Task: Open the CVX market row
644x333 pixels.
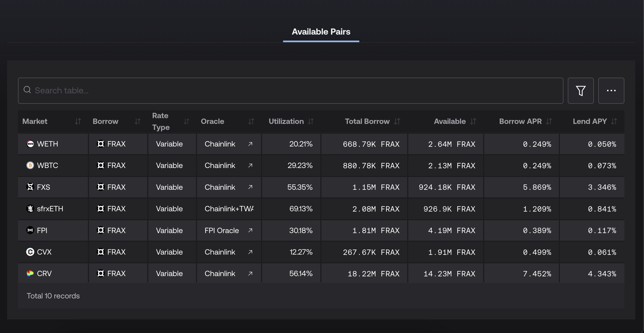Action: [x=321, y=252]
